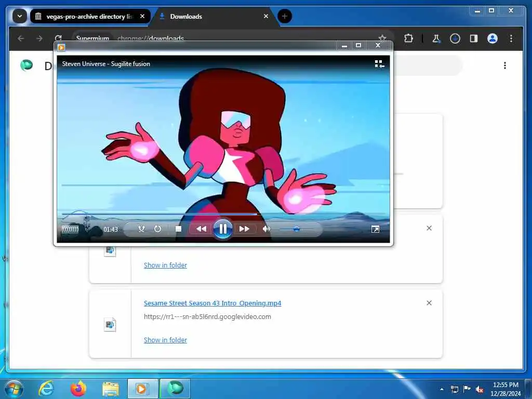Open the Windows Start menu
Viewport: 532px width, 399px height.
click(x=14, y=388)
